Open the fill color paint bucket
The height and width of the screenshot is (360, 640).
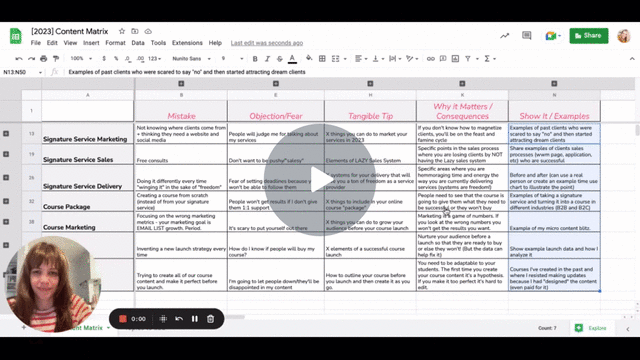[309, 58]
